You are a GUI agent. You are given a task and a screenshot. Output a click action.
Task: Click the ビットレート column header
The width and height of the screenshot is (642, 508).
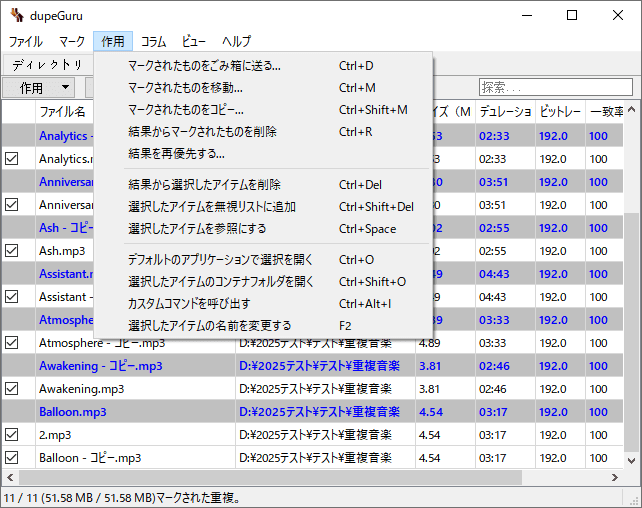coord(559,111)
